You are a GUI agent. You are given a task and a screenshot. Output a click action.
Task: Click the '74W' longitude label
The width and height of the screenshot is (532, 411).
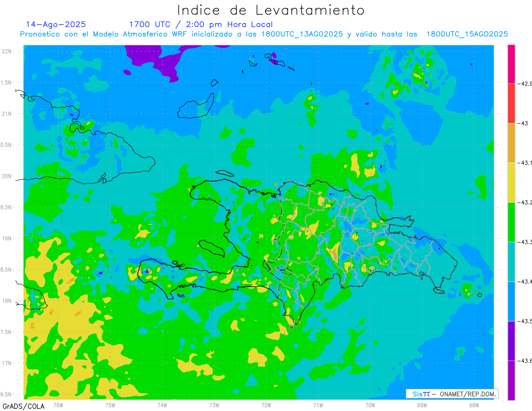click(x=162, y=405)
